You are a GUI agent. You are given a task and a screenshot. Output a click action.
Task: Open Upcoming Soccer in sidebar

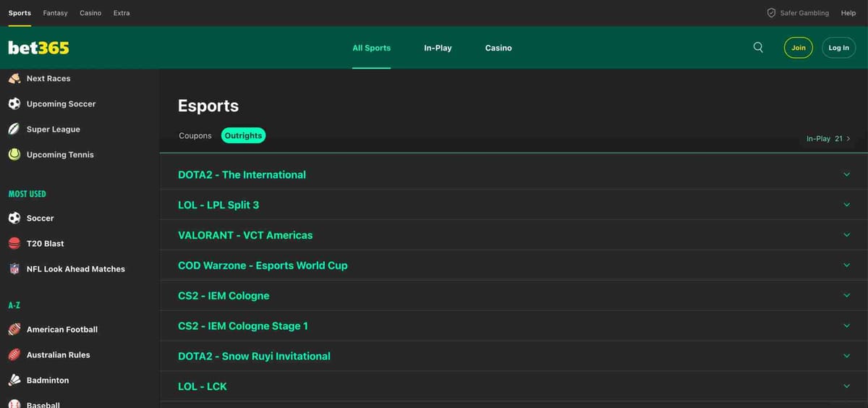coord(61,103)
